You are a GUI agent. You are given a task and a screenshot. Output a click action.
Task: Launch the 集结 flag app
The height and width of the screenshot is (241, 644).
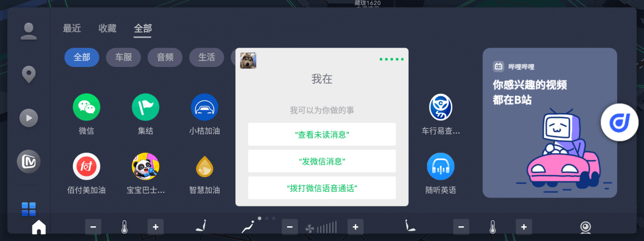click(145, 107)
